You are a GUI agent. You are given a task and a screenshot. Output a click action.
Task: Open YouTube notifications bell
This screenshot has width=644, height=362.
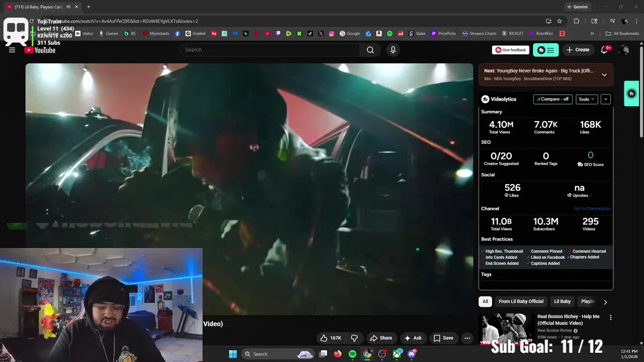pyautogui.click(x=605, y=50)
